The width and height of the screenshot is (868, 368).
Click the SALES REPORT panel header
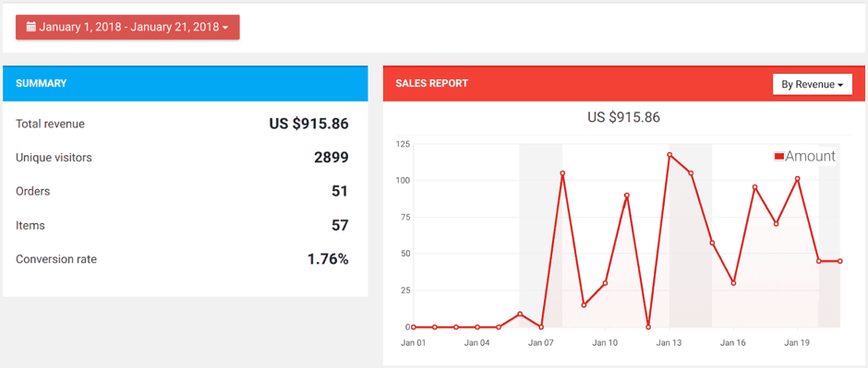point(624,83)
